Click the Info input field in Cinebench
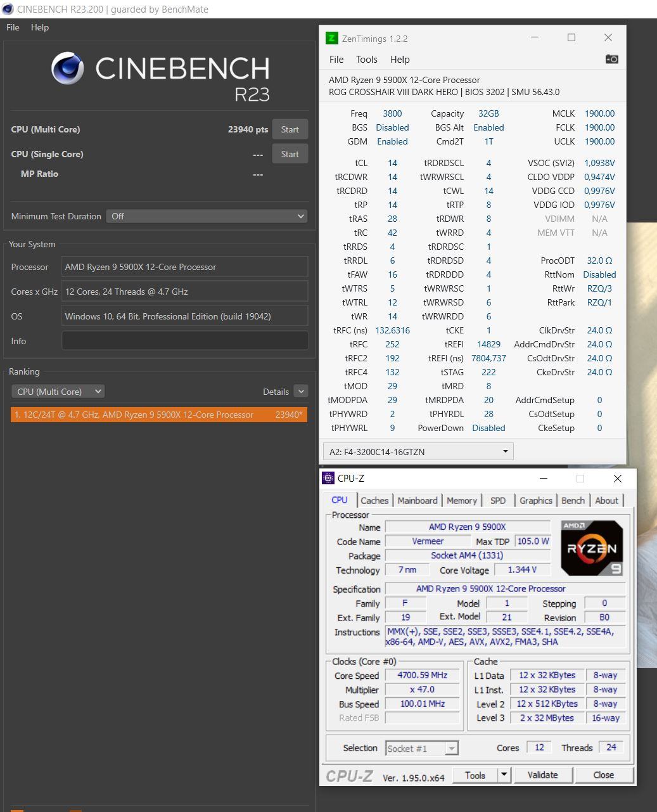The width and height of the screenshot is (657, 812). tap(185, 341)
